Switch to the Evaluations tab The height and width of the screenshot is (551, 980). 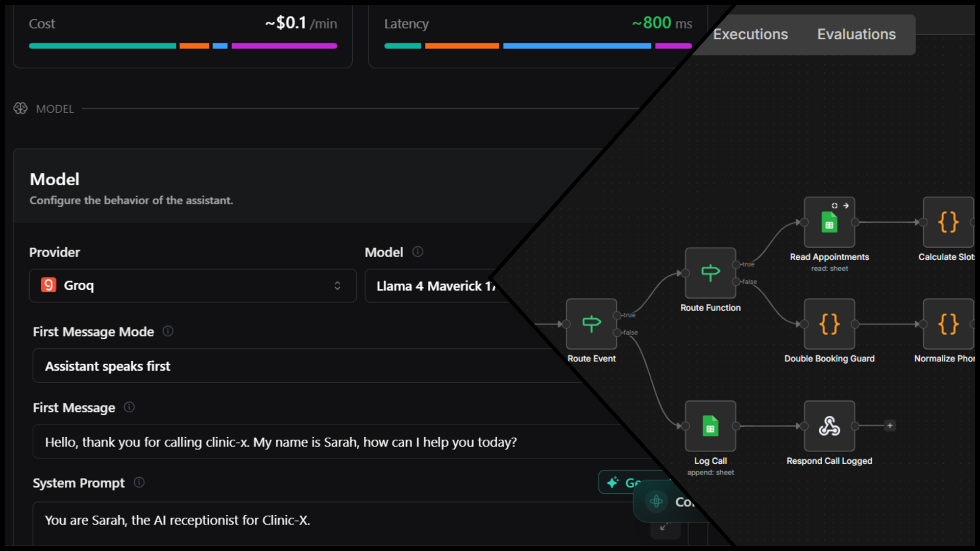[x=856, y=34]
